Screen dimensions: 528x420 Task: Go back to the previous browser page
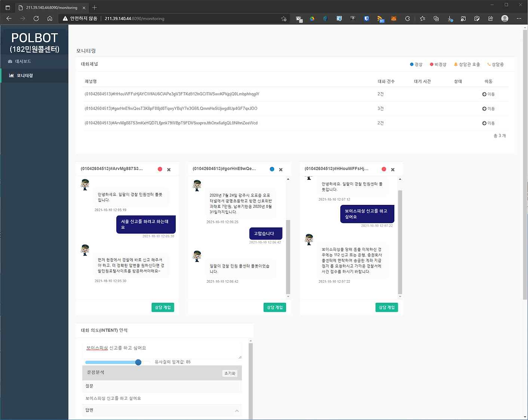(x=9, y=19)
